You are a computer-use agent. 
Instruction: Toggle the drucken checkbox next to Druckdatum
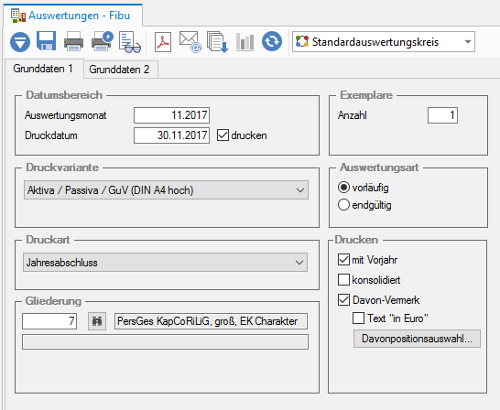click(x=223, y=135)
